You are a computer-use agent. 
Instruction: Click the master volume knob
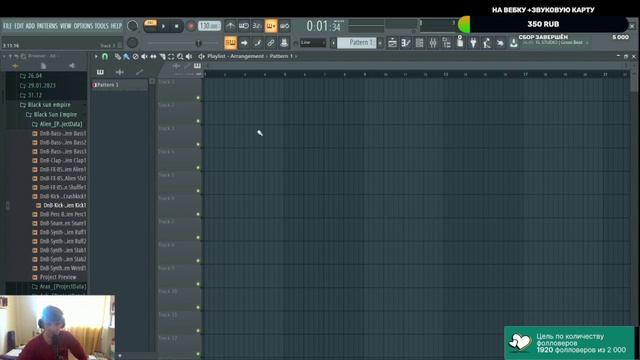click(x=132, y=26)
